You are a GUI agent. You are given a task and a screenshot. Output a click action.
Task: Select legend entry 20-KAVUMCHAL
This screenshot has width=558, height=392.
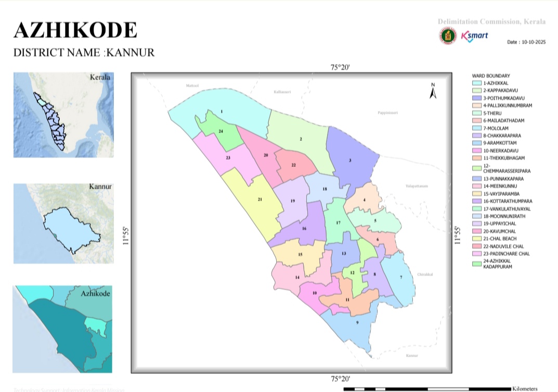click(494, 231)
